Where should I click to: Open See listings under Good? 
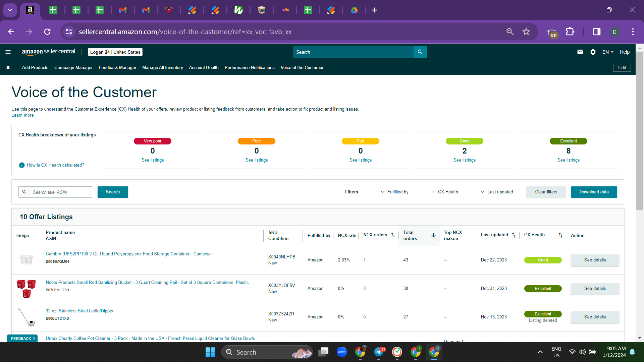(x=464, y=160)
